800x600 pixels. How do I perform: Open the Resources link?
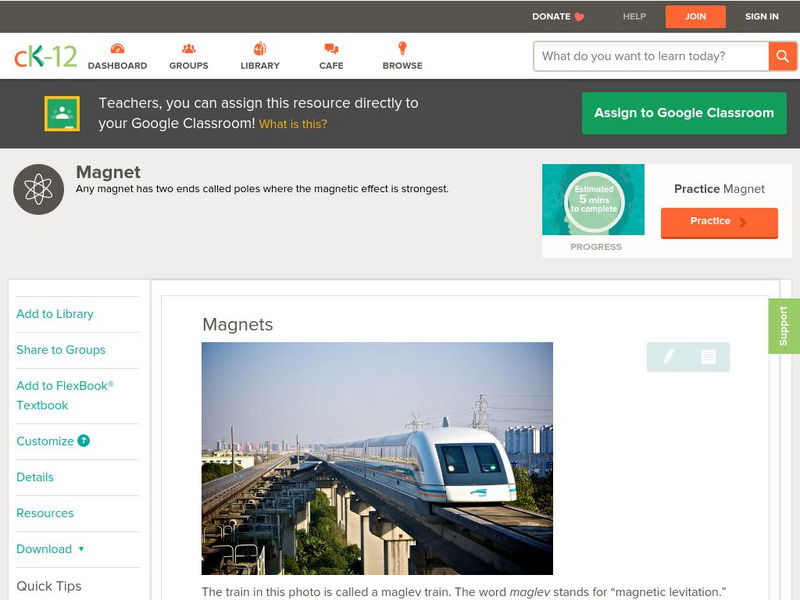click(x=45, y=513)
